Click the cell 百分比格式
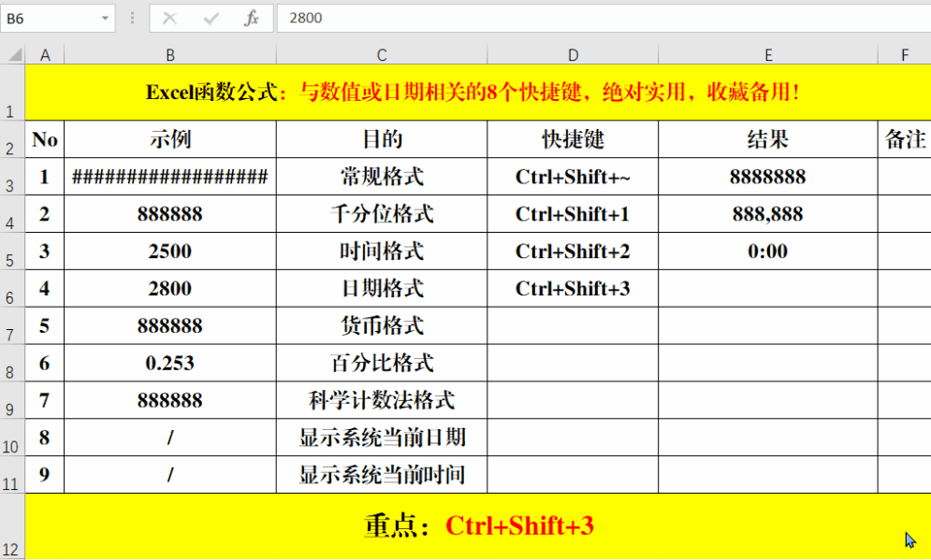Image resolution: width=931 pixels, height=560 pixels. coord(382,363)
